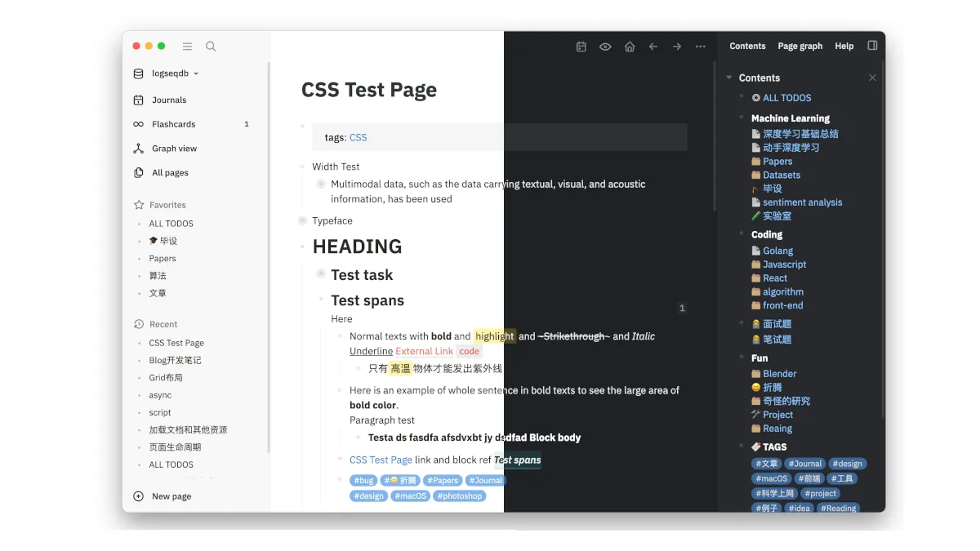Open All pages from the sidebar

coord(170,173)
